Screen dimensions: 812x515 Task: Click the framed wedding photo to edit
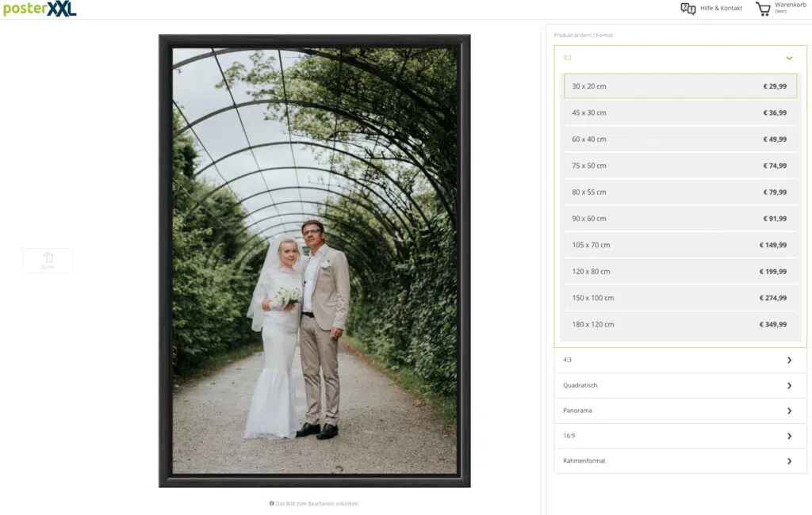314,261
